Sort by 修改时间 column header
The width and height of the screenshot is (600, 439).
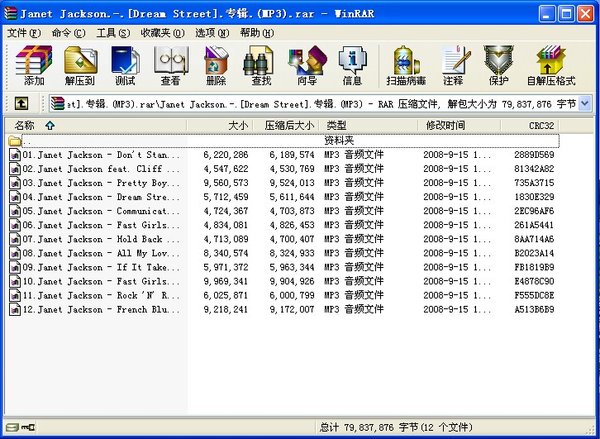click(x=459, y=126)
